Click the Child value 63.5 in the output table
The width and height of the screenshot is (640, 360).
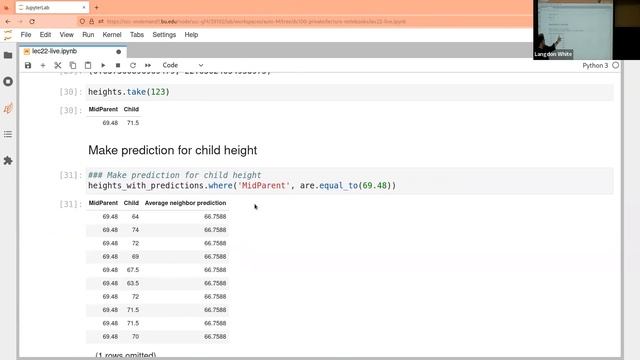coord(133,283)
